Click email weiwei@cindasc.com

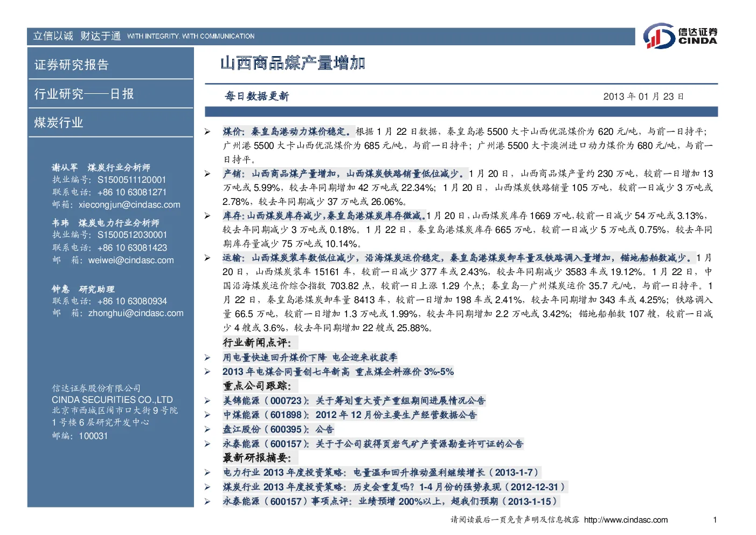(x=131, y=260)
